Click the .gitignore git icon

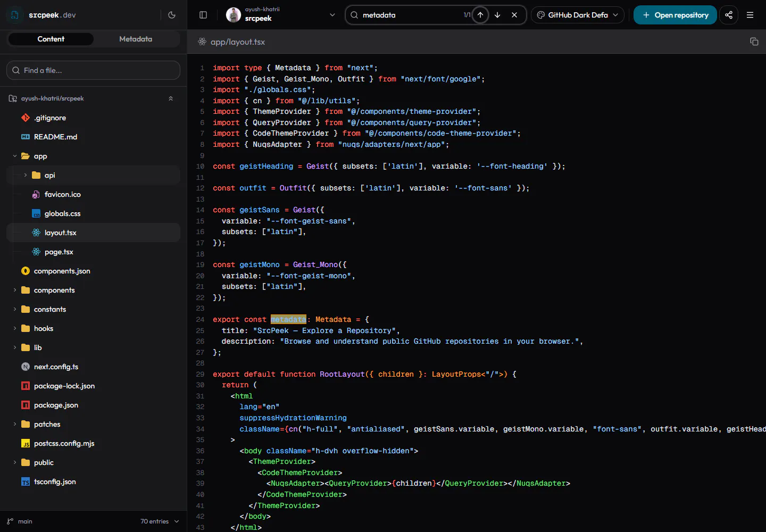click(26, 118)
